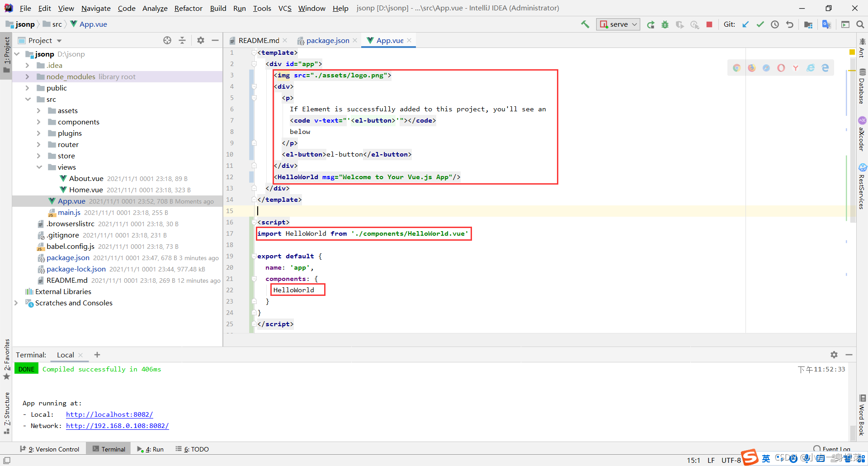Commit changes with green checkmark
Image resolution: width=868 pixels, height=466 pixels.
[x=760, y=24]
